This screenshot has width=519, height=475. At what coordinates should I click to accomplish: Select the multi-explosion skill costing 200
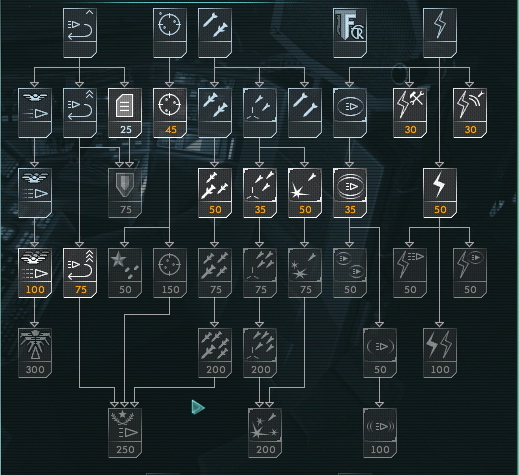tap(265, 433)
